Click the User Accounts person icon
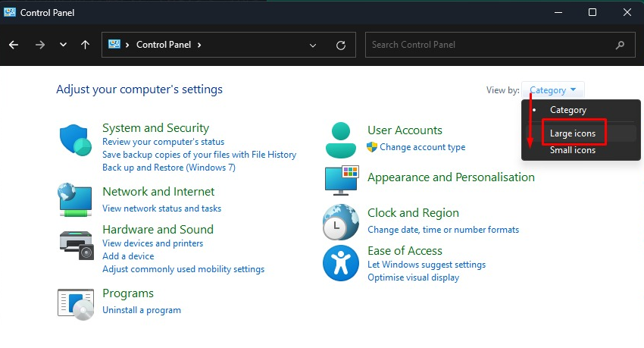The height and width of the screenshot is (348, 644). click(x=340, y=140)
